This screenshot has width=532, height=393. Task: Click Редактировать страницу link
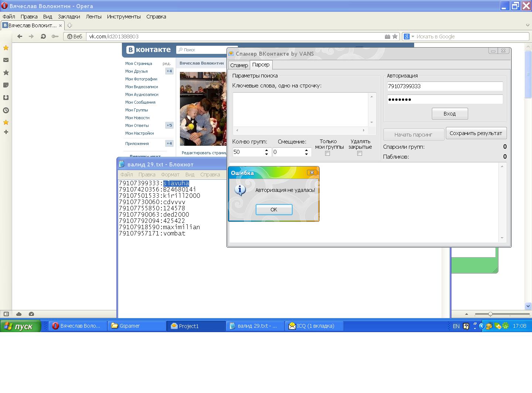tap(204, 153)
